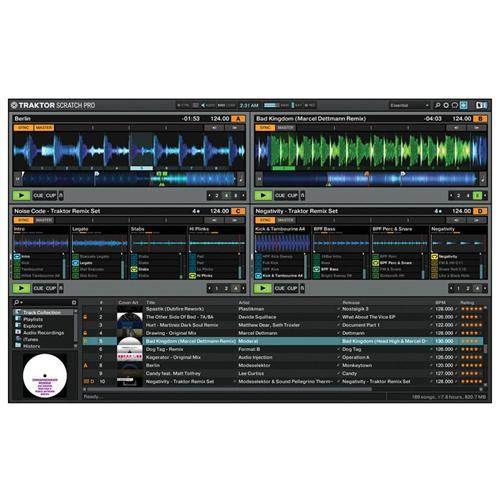Trigger the Hi Plinks sample cell

[x=192, y=276]
